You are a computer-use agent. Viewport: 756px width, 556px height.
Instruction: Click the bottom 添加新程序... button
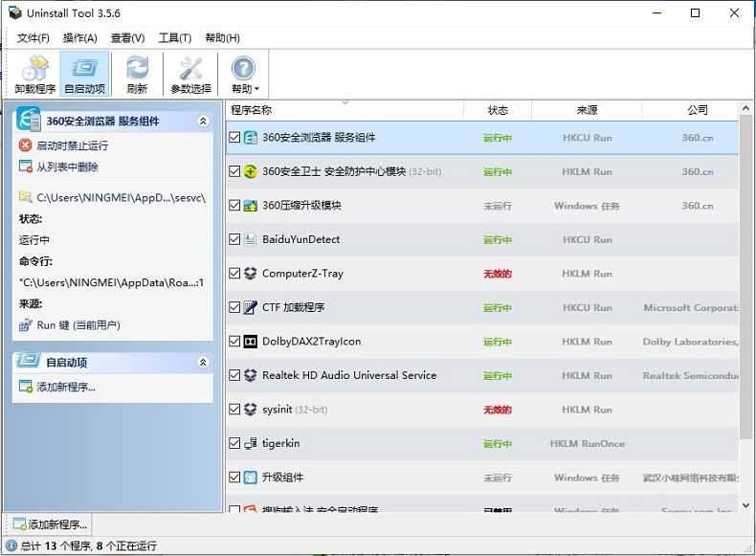coord(49,524)
